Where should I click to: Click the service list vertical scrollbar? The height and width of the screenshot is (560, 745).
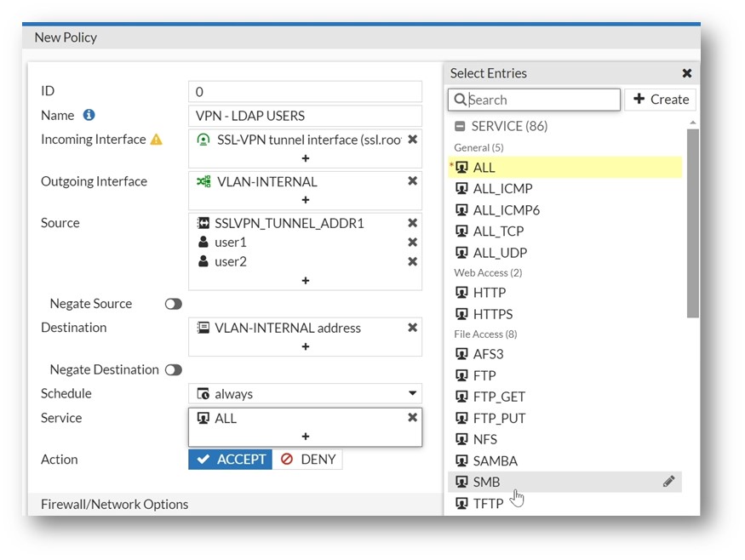[693, 223]
